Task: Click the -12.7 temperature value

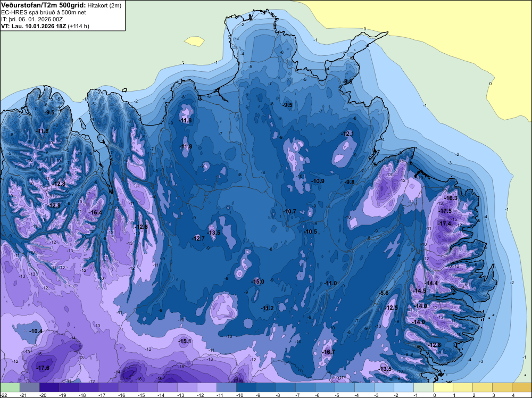Action: [198, 238]
